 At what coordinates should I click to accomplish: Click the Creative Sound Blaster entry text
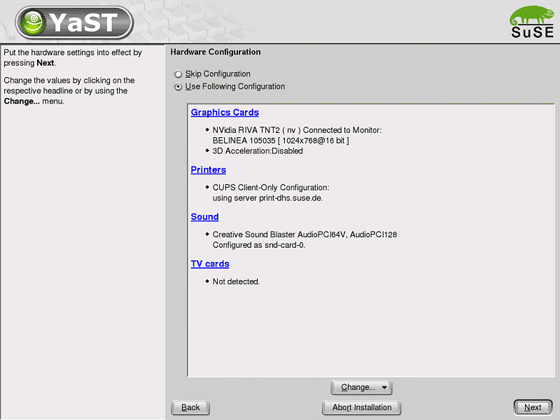305,240
